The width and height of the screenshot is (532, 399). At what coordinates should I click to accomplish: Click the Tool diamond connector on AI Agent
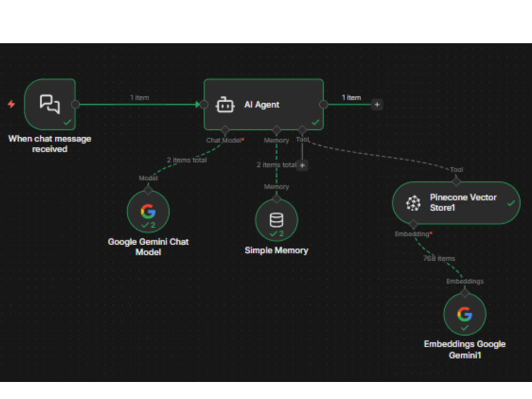point(302,130)
